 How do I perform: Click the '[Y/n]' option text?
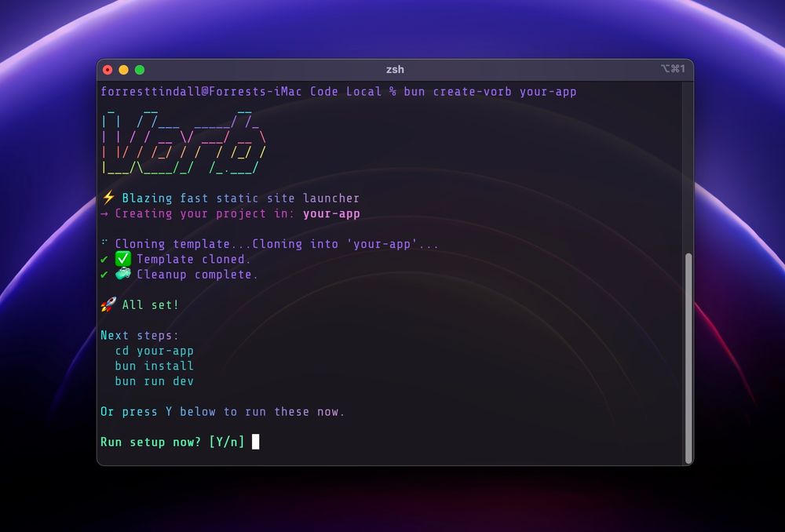click(x=227, y=442)
